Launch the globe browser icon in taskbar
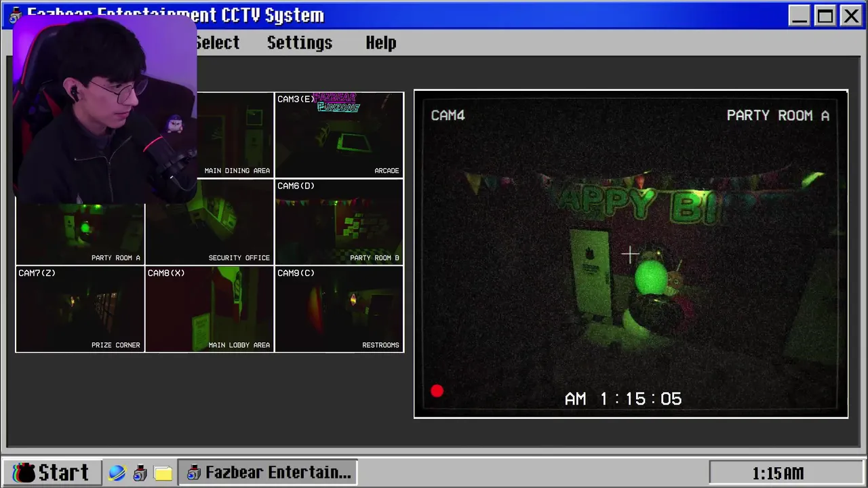The image size is (868, 488). click(117, 473)
